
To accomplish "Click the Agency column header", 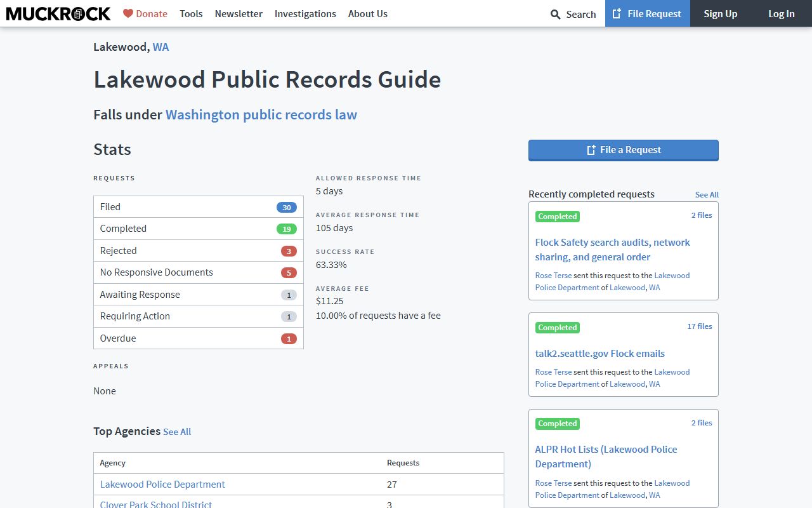I will [113, 463].
